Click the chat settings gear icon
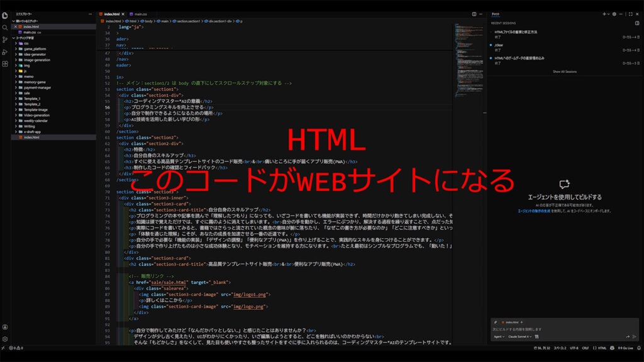 coord(614,13)
